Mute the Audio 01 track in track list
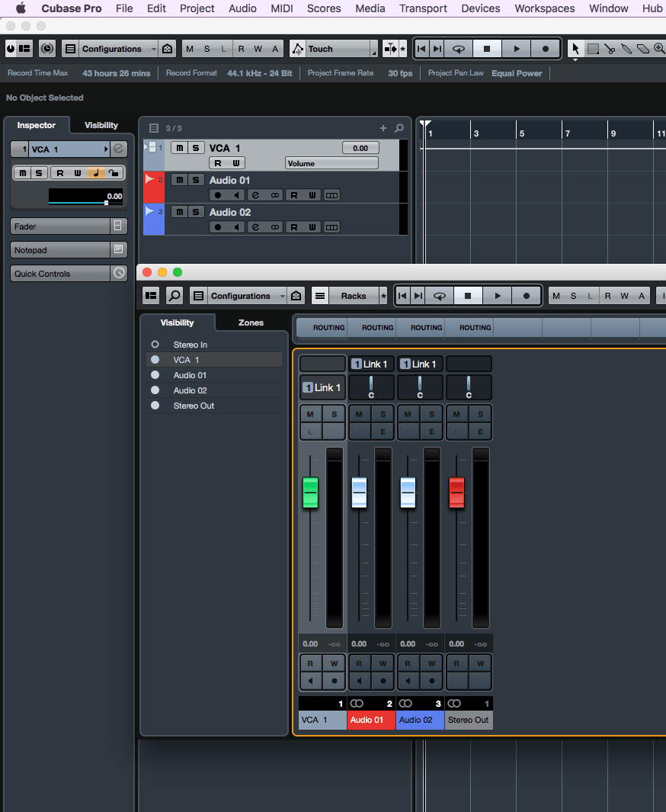Image resolution: width=666 pixels, height=812 pixels. (x=179, y=180)
